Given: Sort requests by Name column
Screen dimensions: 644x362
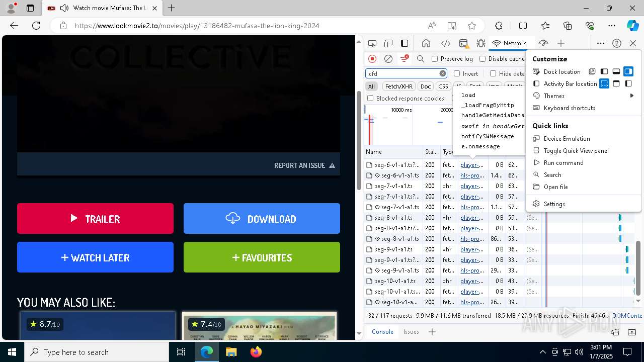Looking at the screenshot, I should 393,152.
